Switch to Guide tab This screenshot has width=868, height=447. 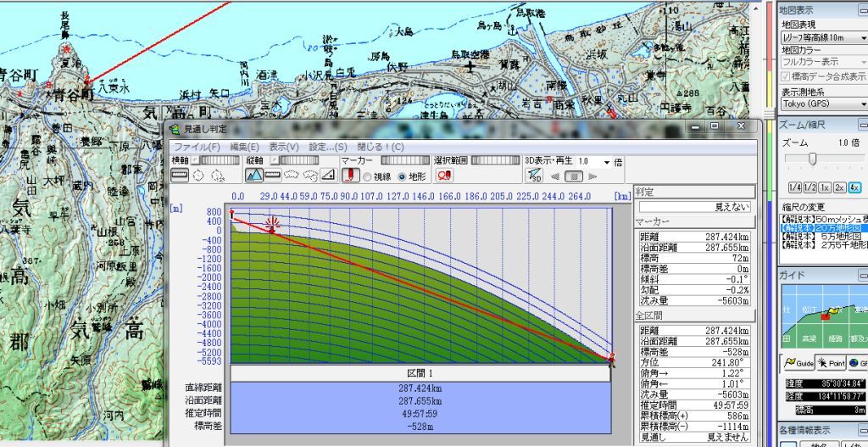798,363
